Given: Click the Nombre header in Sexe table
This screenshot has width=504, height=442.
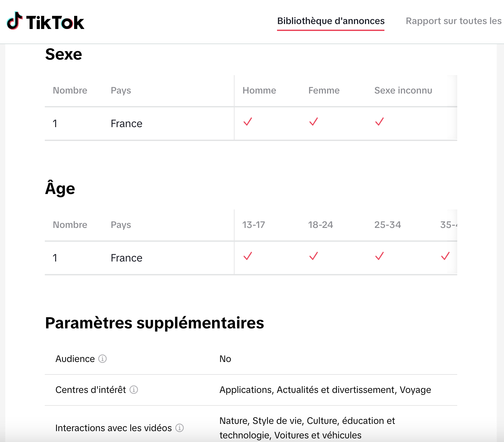Looking at the screenshot, I should tap(70, 91).
